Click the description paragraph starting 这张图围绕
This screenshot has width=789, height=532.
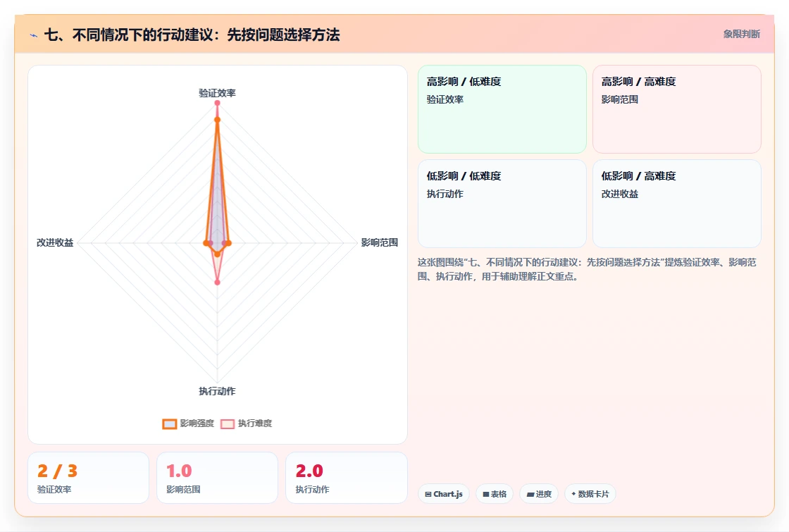(587, 269)
